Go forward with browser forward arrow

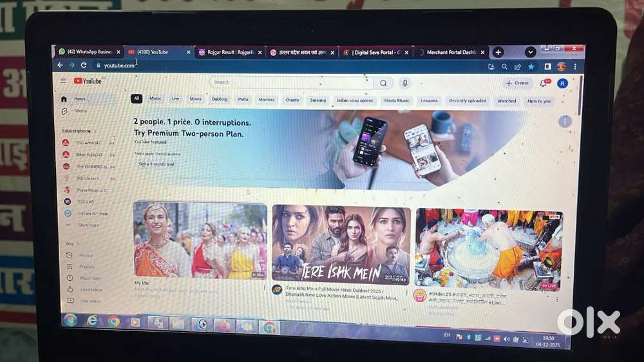click(x=72, y=65)
